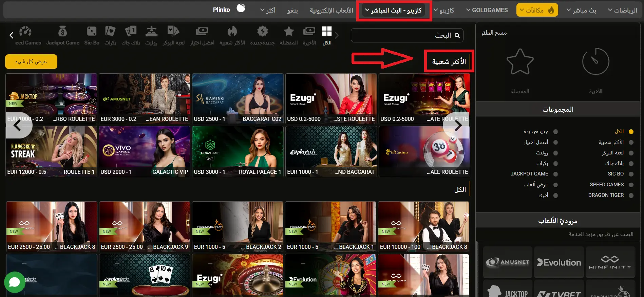Open the favorites star category icon

click(289, 32)
